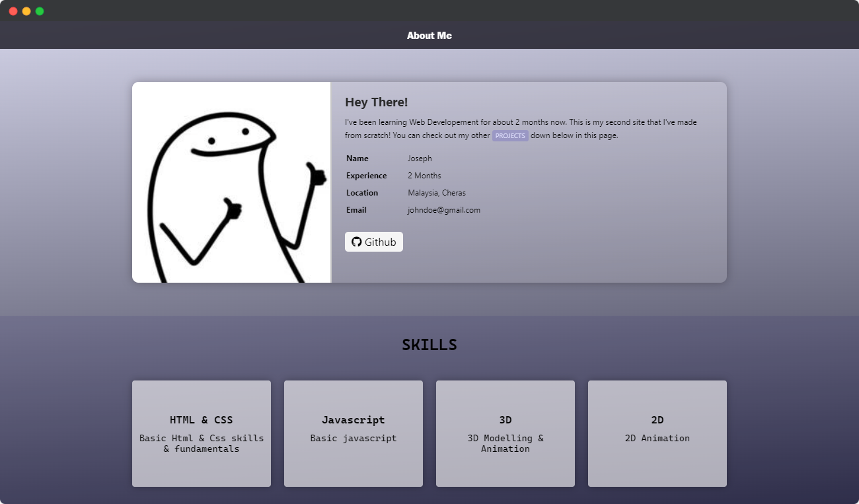The height and width of the screenshot is (504, 859).
Task: Maximize the window with green button
Action: (x=40, y=11)
